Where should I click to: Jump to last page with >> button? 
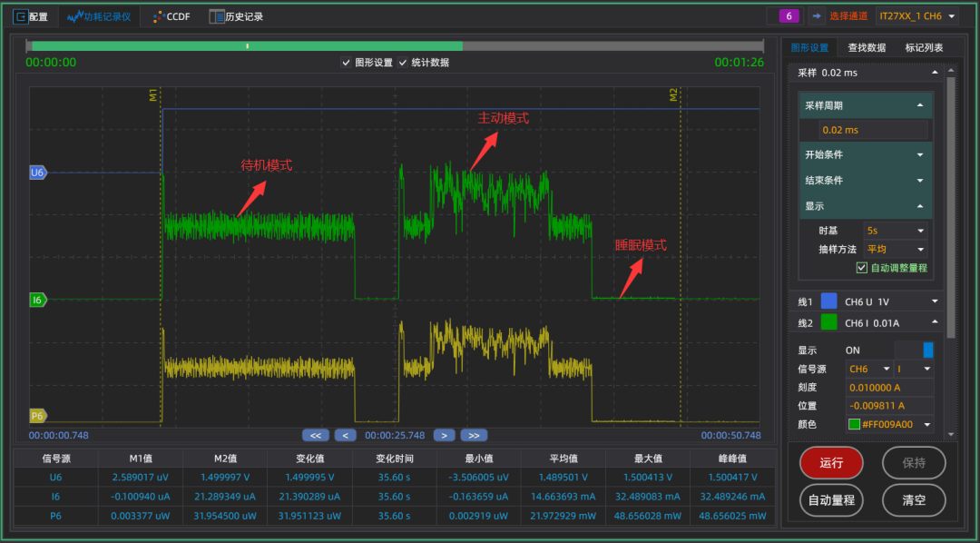point(474,435)
